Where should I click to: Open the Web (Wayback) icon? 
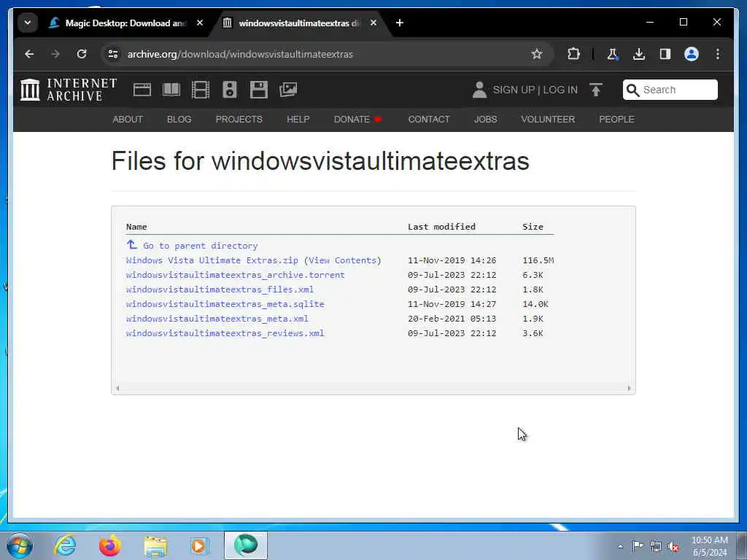coord(142,90)
